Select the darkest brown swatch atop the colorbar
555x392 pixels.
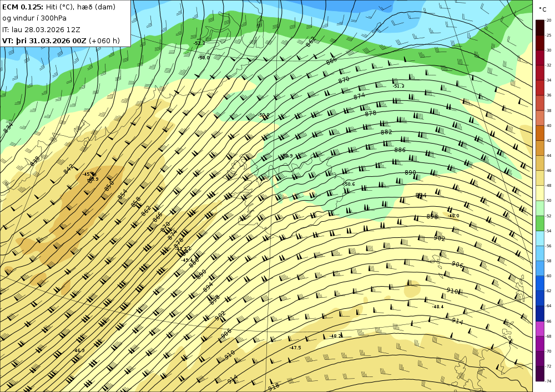click(540, 28)
